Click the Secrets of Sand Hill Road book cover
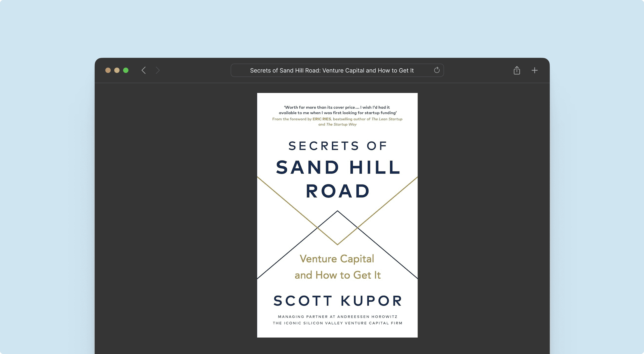This screenshot has width=644, height=354. 337,215
